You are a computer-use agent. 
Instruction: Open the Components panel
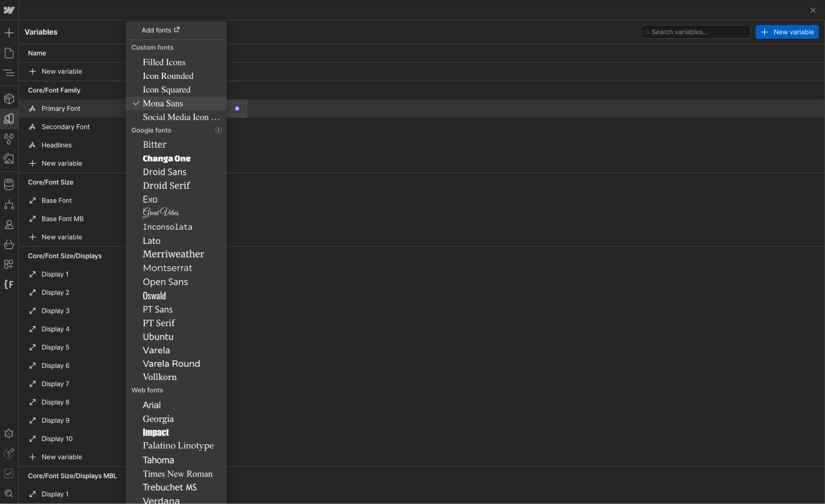coord(9,98)
